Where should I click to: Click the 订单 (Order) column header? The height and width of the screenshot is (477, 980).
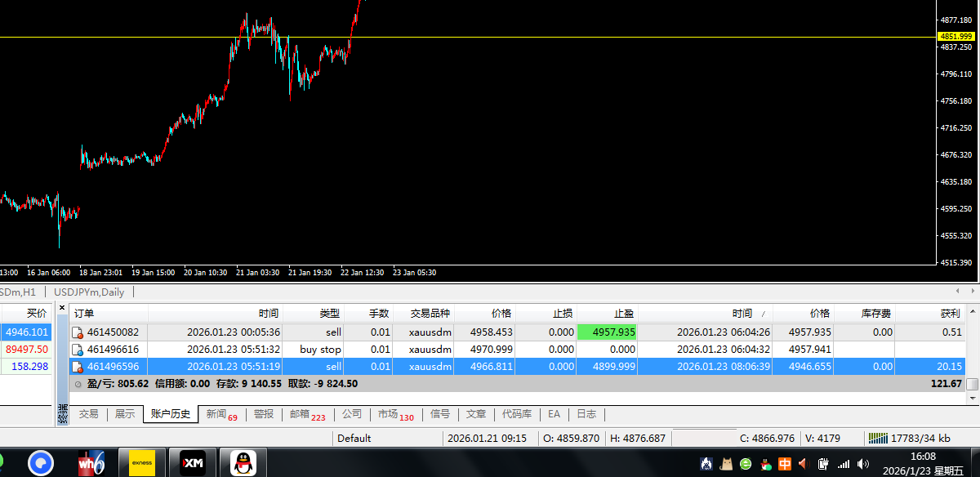point(85,314)
